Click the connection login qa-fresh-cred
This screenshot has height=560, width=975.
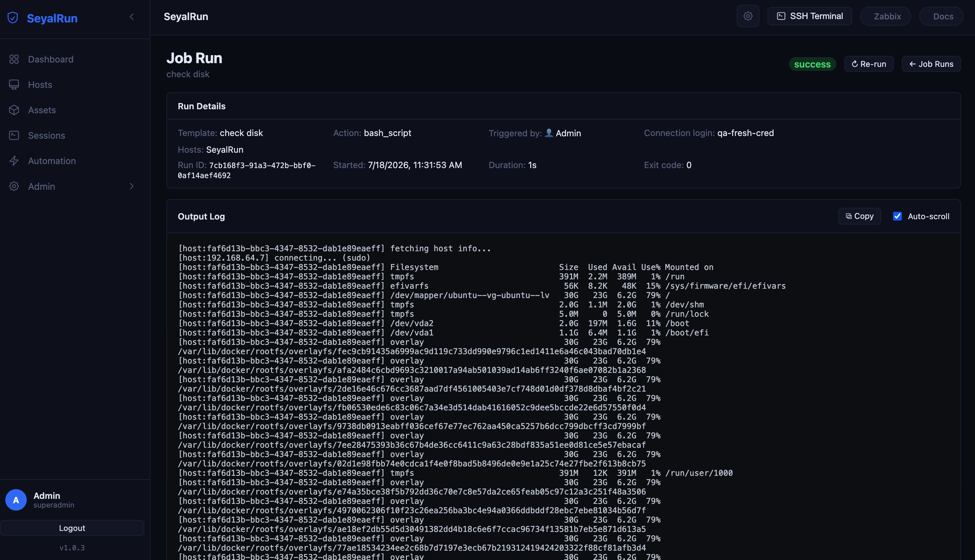pos(745,133)
